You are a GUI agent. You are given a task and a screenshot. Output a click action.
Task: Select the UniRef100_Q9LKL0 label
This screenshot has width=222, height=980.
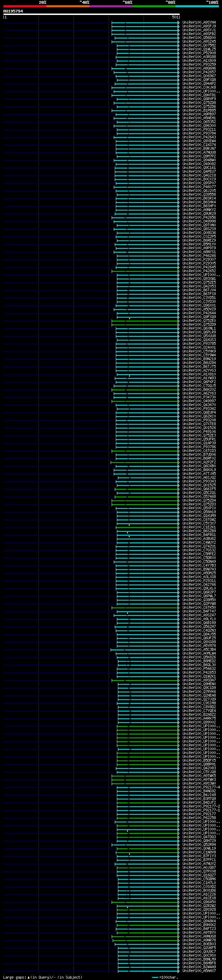point(199,588)
